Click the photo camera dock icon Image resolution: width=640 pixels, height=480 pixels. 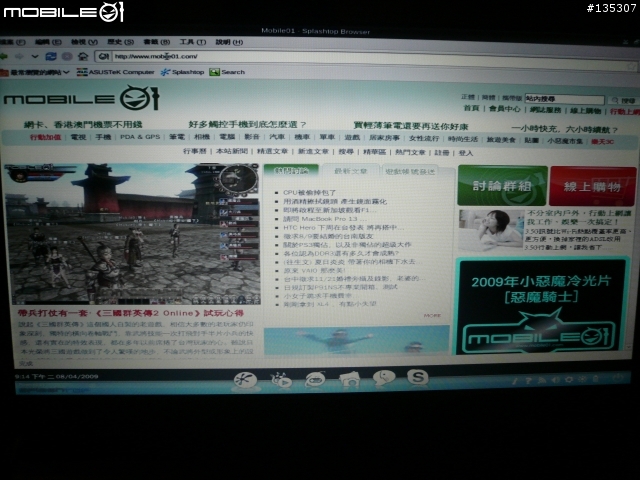[349, 379]
